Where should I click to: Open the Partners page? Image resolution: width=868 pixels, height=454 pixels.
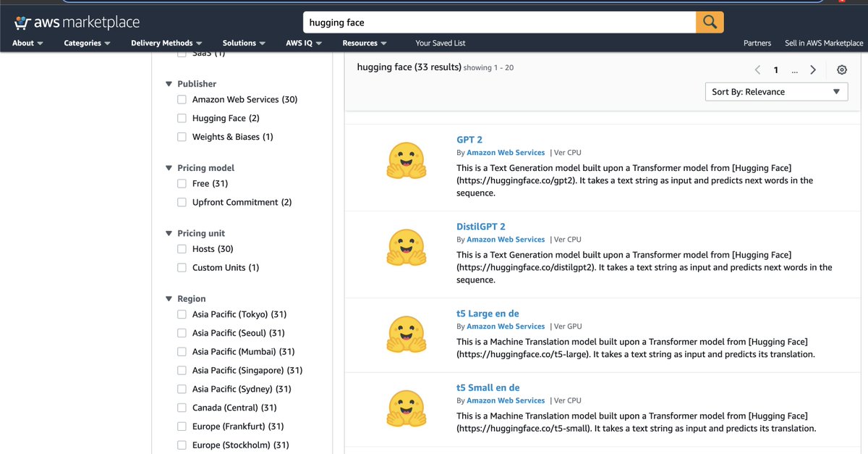click(x=757, y=43)
